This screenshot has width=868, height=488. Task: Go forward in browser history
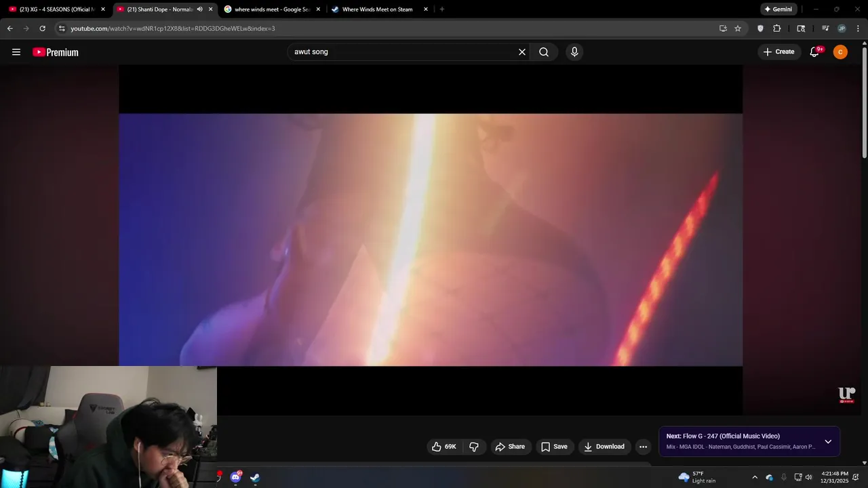pos(26,28)
